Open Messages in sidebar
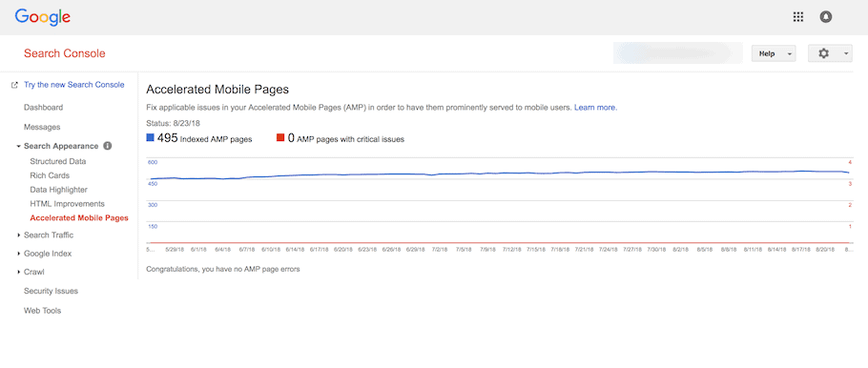Image resolution: width=868 pixels, height=368 pixels. point(42,127)
